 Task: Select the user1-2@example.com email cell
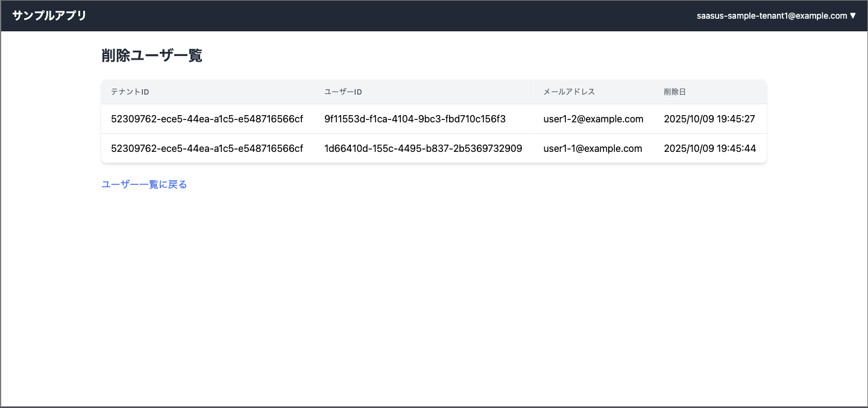[593, 119]
